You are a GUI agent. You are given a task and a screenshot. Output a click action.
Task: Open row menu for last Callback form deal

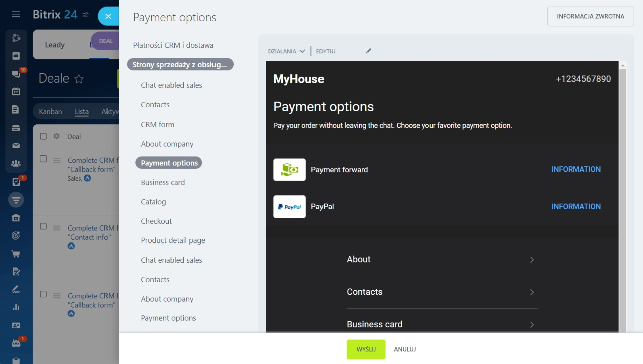pyautogui.click(x=57, y=296)
